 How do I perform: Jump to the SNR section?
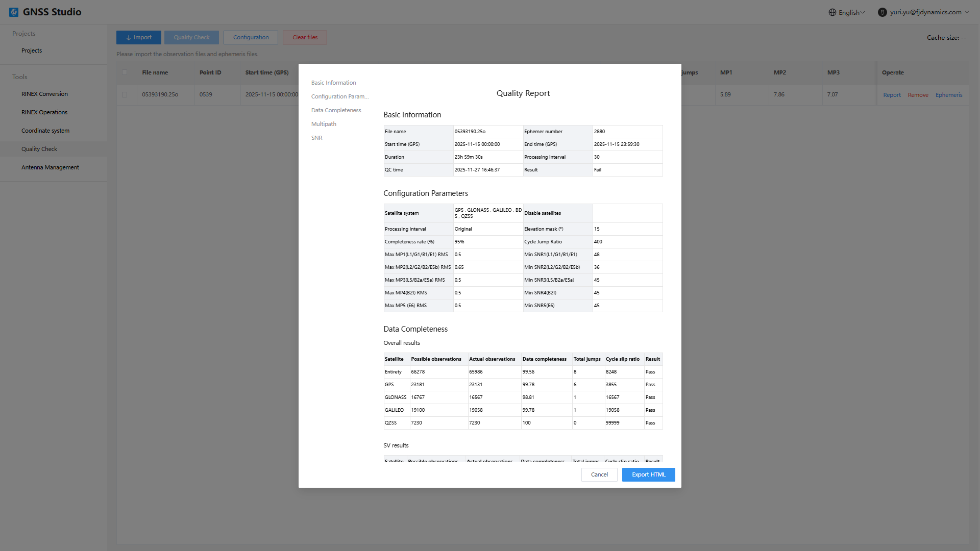click(316, 138)
